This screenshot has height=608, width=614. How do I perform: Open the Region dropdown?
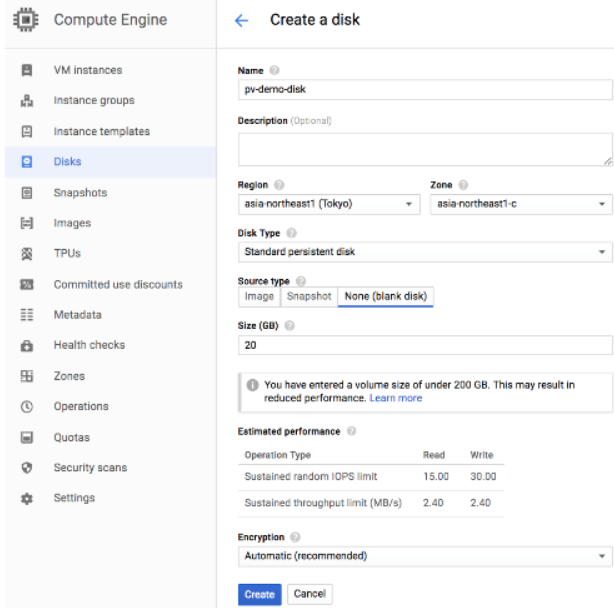tap(329, 203)
